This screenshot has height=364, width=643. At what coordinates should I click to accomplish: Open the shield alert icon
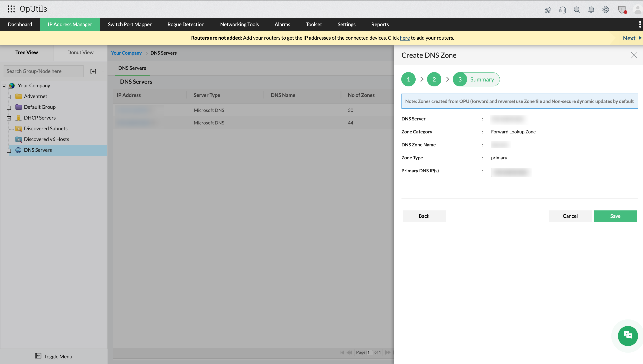622,10
